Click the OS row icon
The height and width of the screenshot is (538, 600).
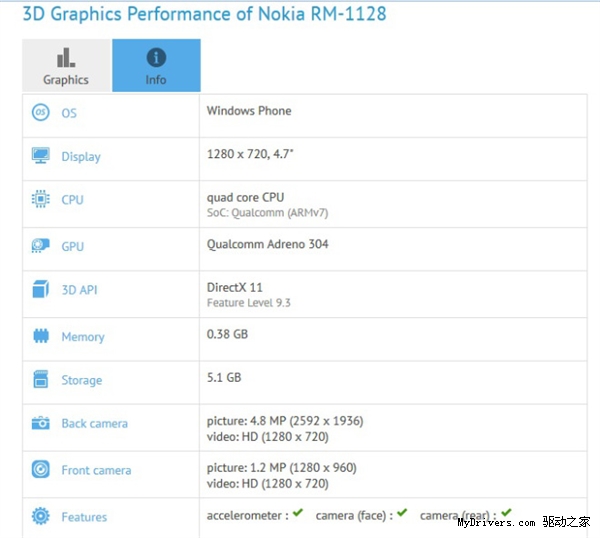(x=41, y=113)
